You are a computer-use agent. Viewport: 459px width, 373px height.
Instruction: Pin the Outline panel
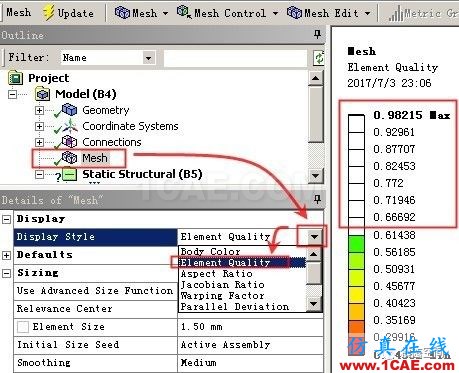click(317, 34)
